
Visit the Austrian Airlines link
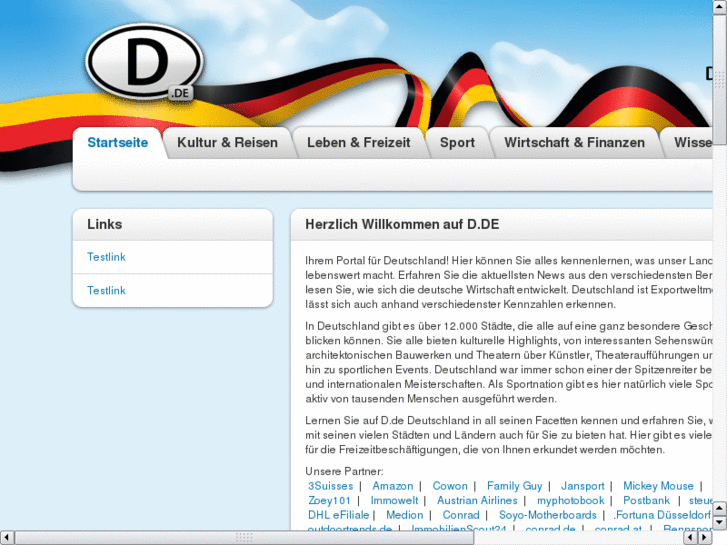point(477,500)
